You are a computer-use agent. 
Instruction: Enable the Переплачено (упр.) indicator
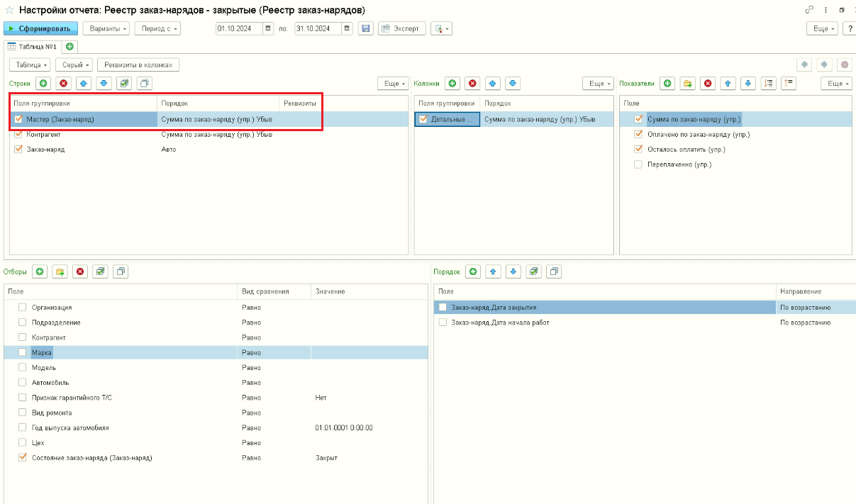[x=638, y=164]
